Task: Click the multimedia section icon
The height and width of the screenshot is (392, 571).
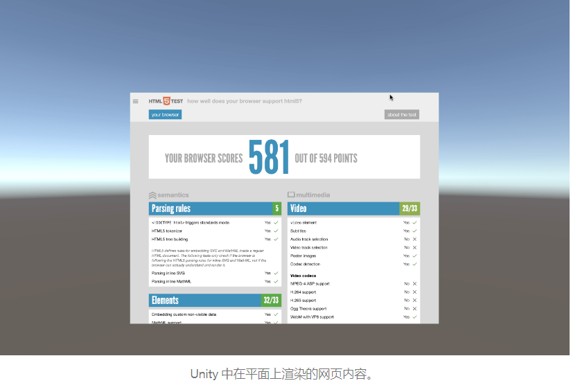Action: click(x=291, y=195)
